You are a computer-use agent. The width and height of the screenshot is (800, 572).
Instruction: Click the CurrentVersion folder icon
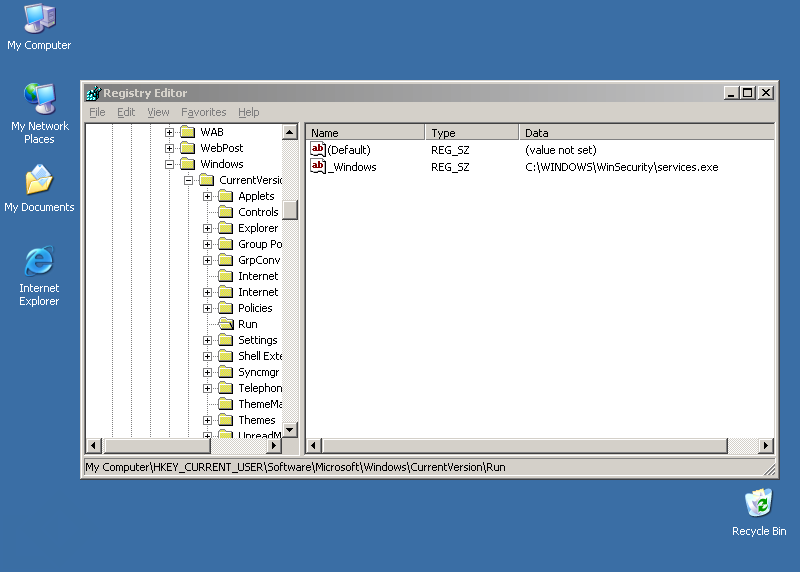click(x=207, y=180)
